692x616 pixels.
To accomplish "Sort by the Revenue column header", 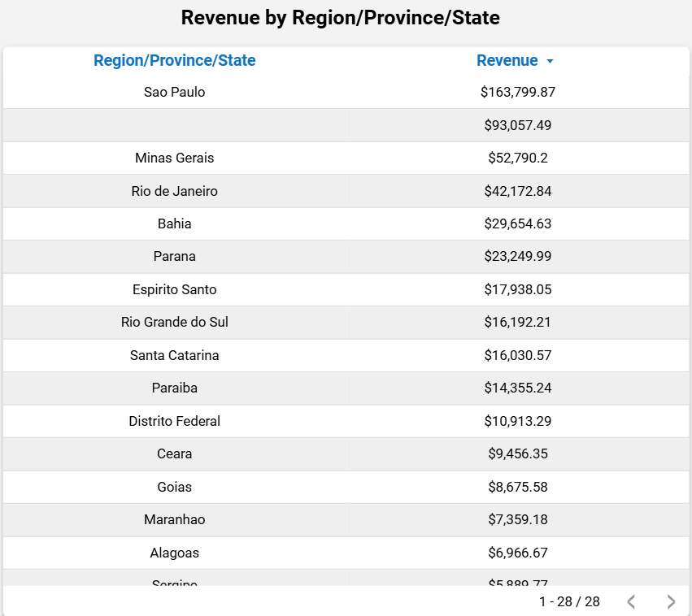I will pyautogui.click(x=507, y=61).
